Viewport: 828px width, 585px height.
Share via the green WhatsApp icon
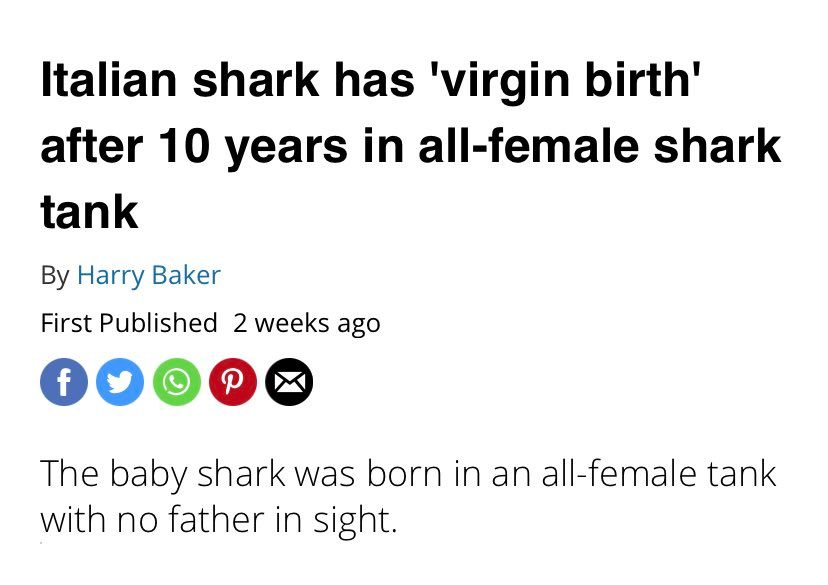pyautogui.click(x=178, y=384)
